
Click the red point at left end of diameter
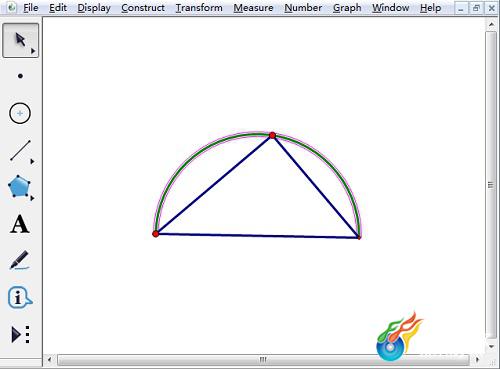[x=156, y=234]
